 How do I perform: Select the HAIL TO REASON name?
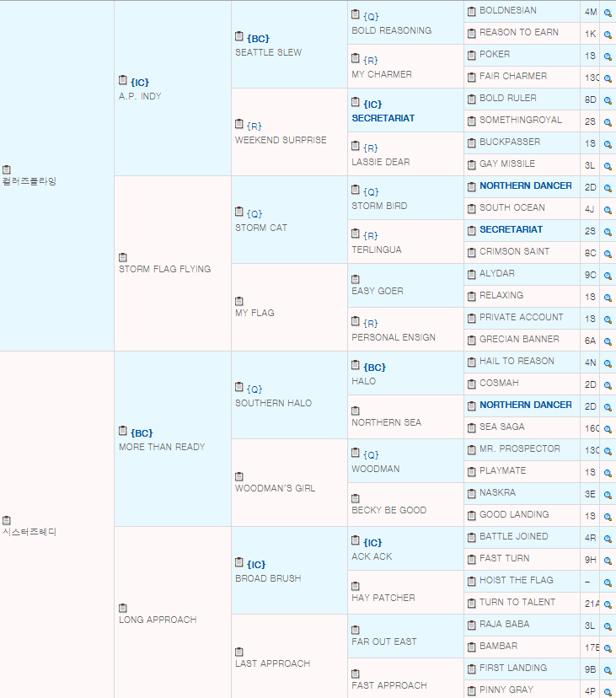click(x=517, y=361)
